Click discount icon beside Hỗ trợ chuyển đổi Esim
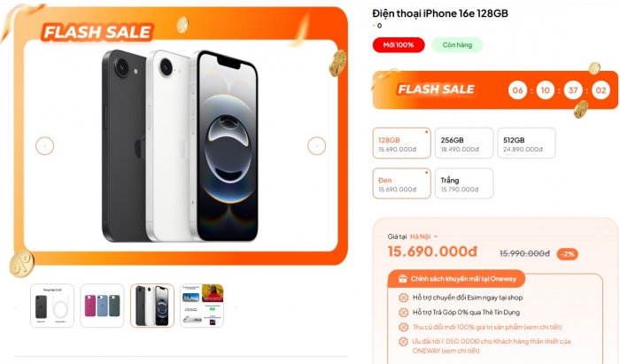Viewport: 620px width, 364px height. pos(403,298)
